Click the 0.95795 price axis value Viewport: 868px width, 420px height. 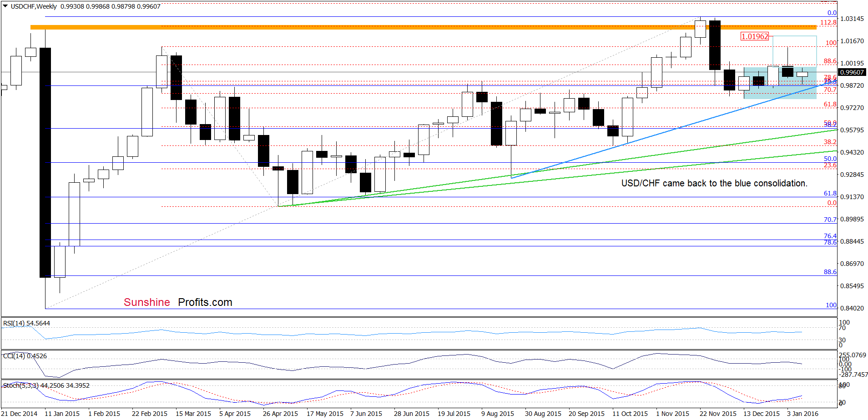[x=852, y=130]
